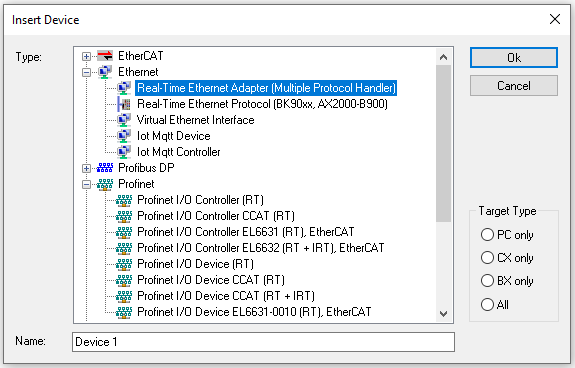Select BX only target type
The width and height of the screenshot is (575, 368).
click(x=487, y=281)
